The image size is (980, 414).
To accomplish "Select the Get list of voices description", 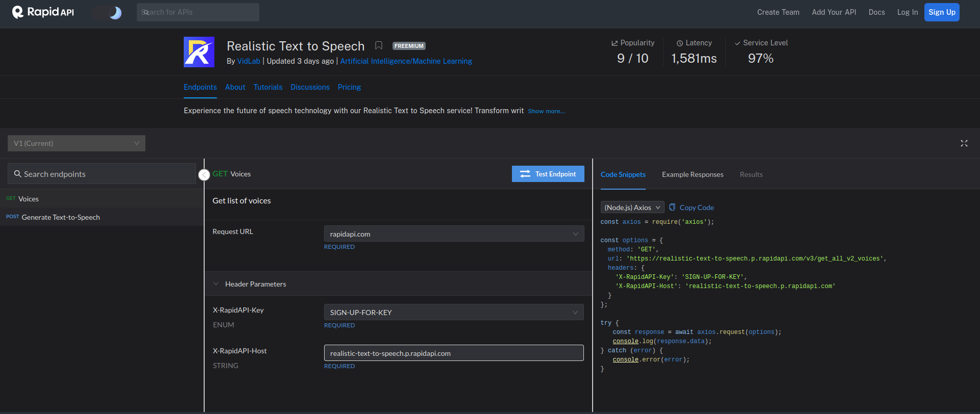I will point(241,201).
